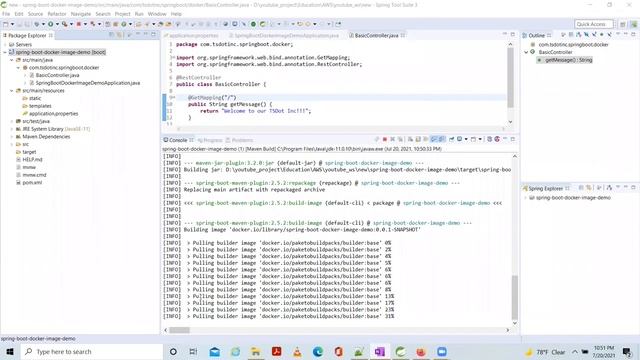This screenshot has width=640, height=360.
Task: Click the green Run toolbar icon
Action: 51,24
